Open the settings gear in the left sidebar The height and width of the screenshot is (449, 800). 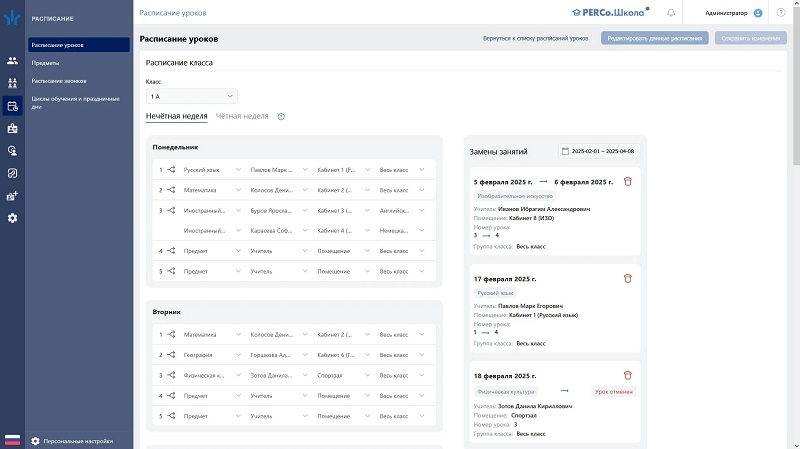click(x=12, y=218)
